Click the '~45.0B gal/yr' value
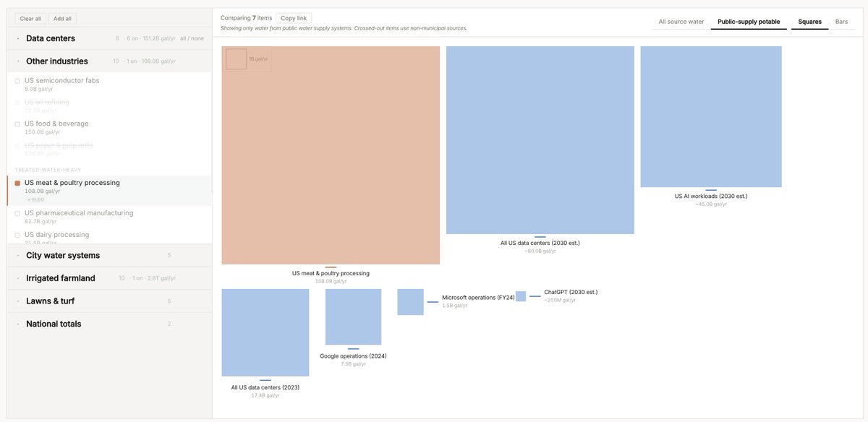The image size is (868, 422). [x=711, y=204]
